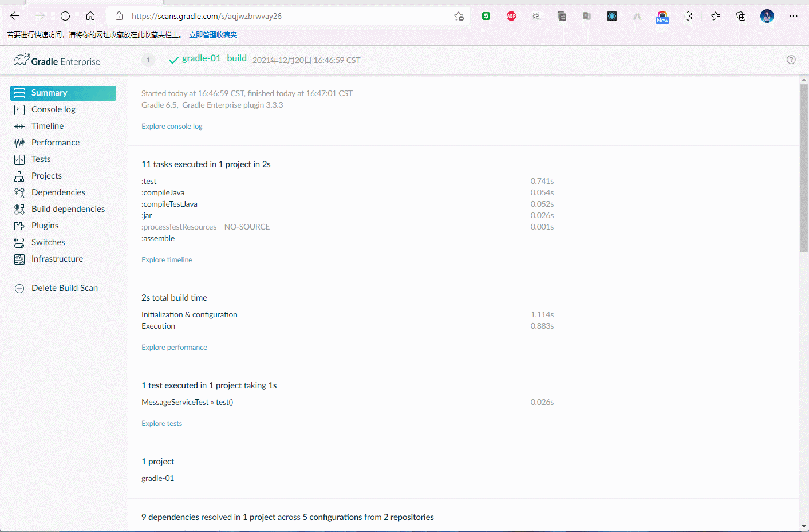This screenshot has width=809, height=532.
Task: Click the Tests sidebar icon
Action: [x=19, y=159]
